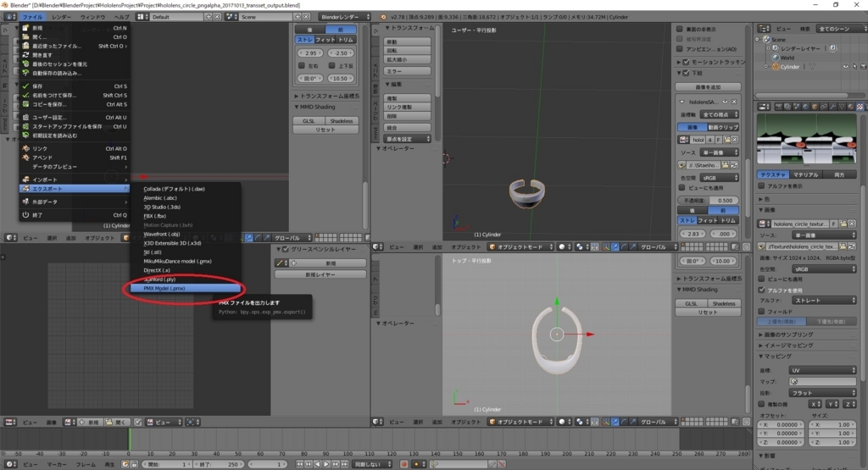
Task: Click the 画像を追加 button
Action: [x=708, y=87]
